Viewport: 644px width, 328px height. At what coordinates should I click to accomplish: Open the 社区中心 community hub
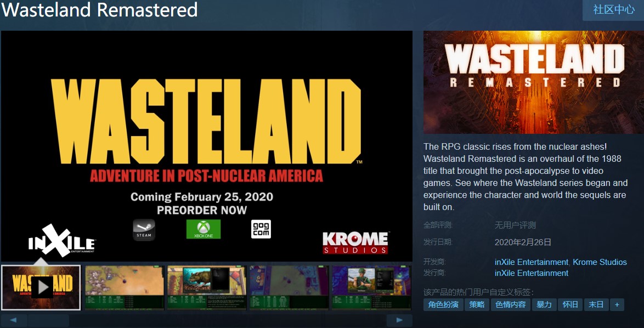(614, 10)
